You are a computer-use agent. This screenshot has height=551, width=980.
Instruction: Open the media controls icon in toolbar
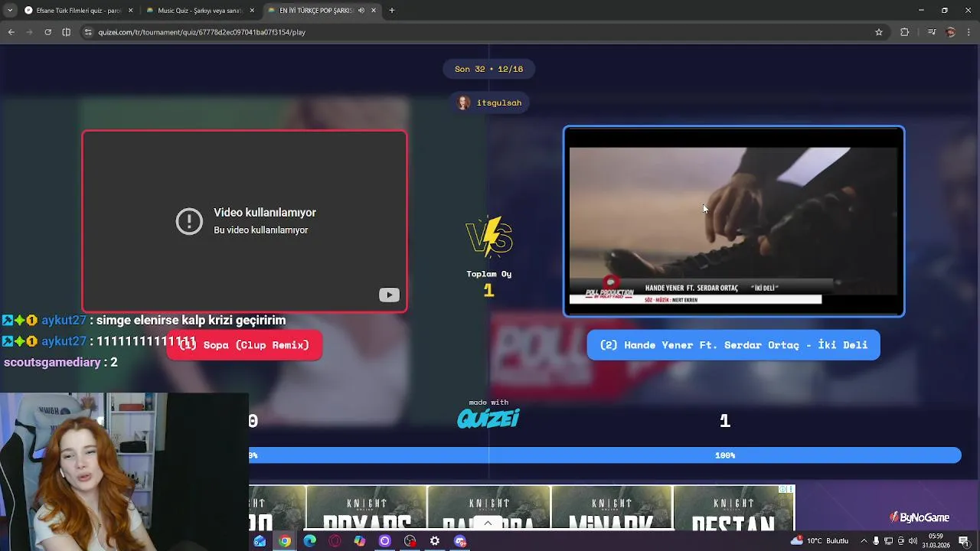point(932,32)
